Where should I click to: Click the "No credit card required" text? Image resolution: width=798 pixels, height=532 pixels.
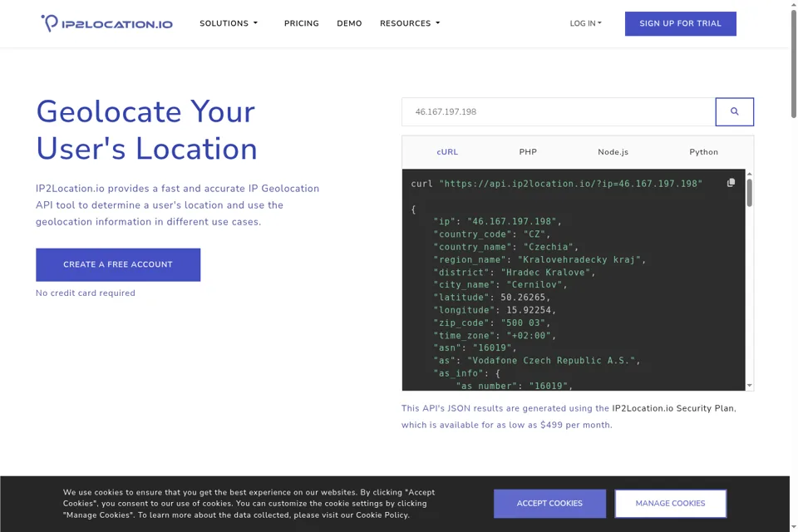[x=86, y=293]
